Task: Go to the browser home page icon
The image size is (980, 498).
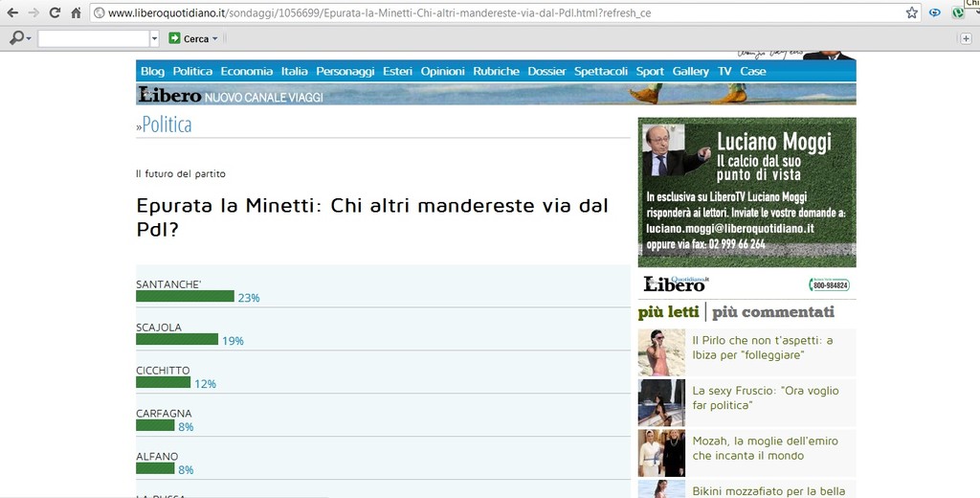Action: pyautogui.click(x=76, y=13)
